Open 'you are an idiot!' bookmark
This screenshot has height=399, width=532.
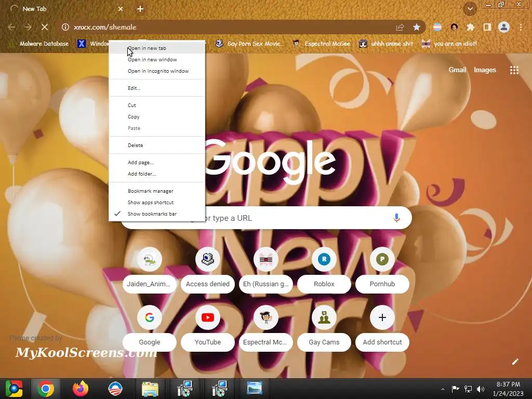(449, 44)
